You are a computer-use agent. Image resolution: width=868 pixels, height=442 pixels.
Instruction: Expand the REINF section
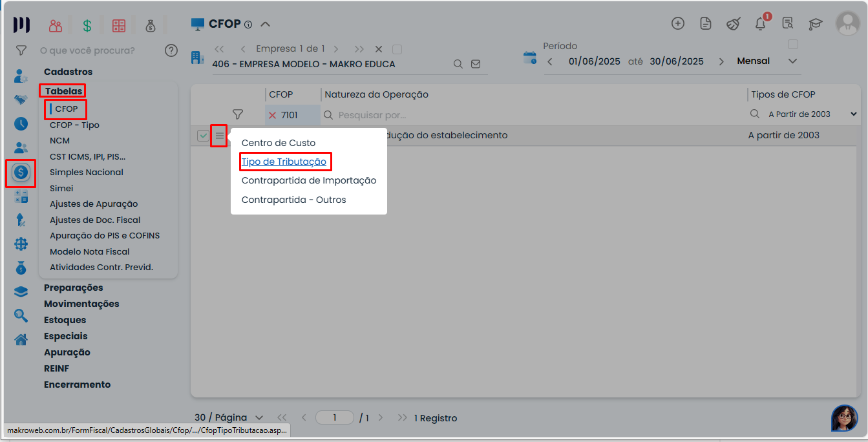click(x=56, y=368)
